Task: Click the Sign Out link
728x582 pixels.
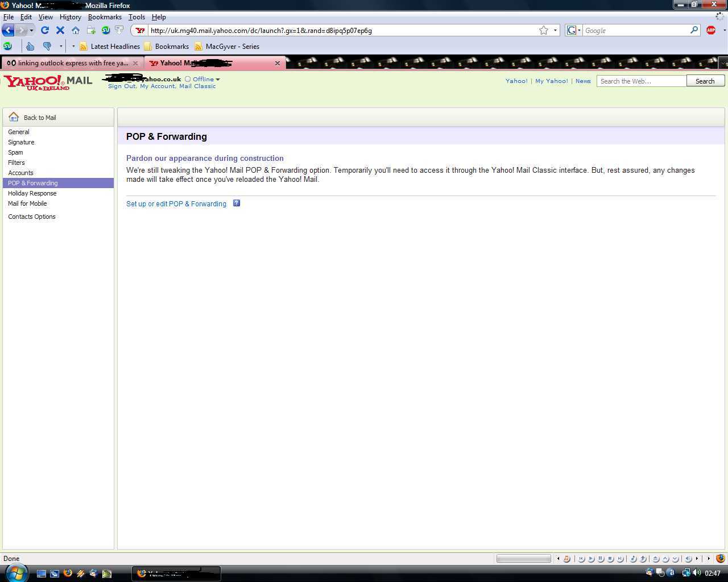Action: coord(122,86)
